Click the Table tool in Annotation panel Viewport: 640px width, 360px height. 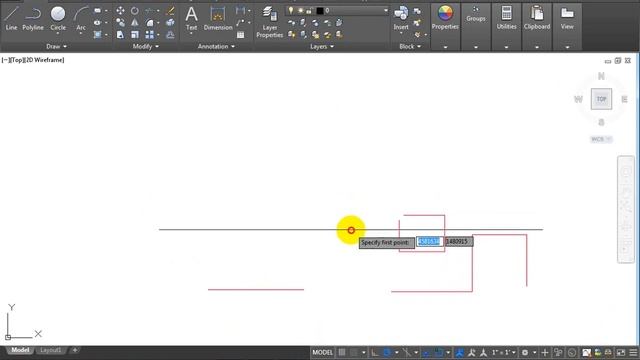click(x=241, y=35)
